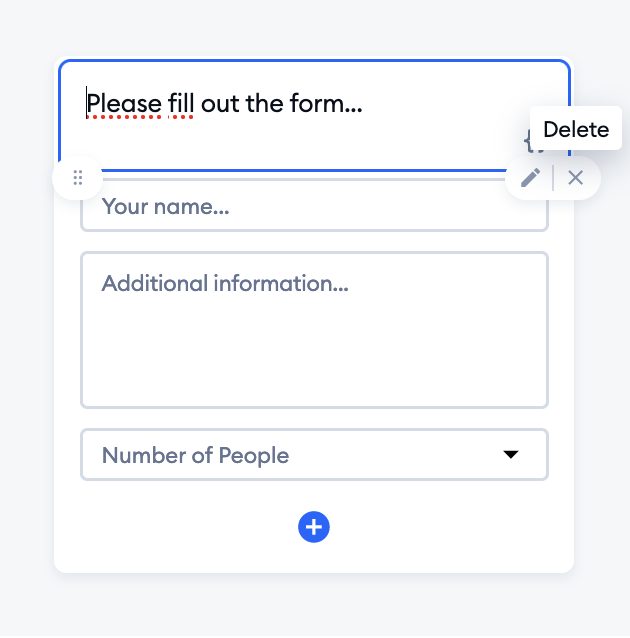The height and width of the screenshot is (638, 630).
Task: Click the pencil edit icon
Action: [x=530, y=178]
